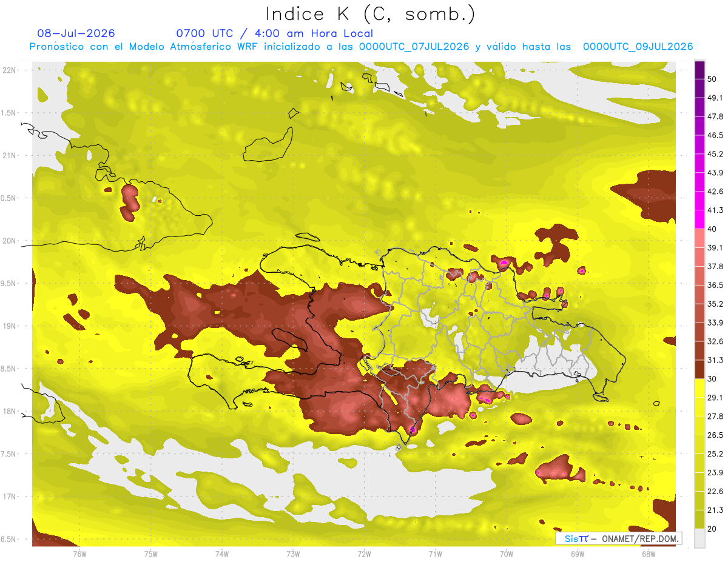Screen dimensions: 728x562
Task: Click the longitude label '71W'
Action: (x=435, y=554)
